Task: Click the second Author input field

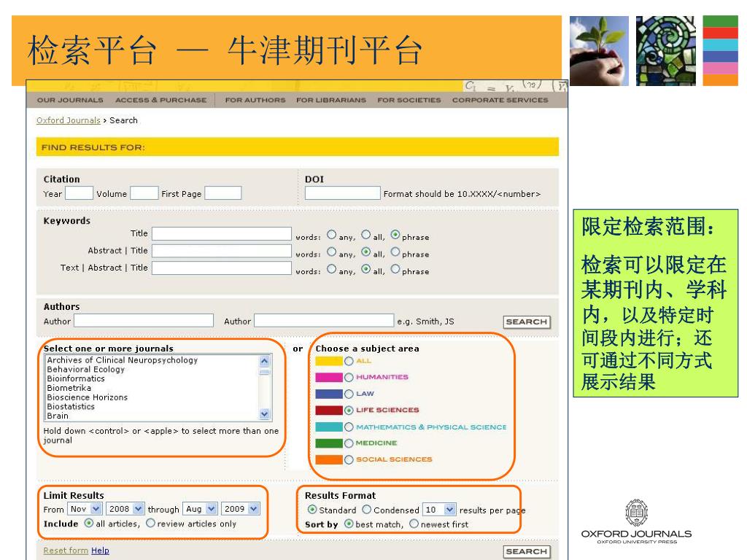Action: 324,321
